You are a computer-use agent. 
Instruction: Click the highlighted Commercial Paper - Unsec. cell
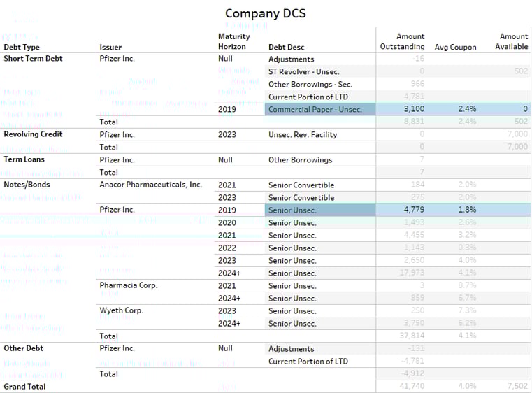pos(320,109)
